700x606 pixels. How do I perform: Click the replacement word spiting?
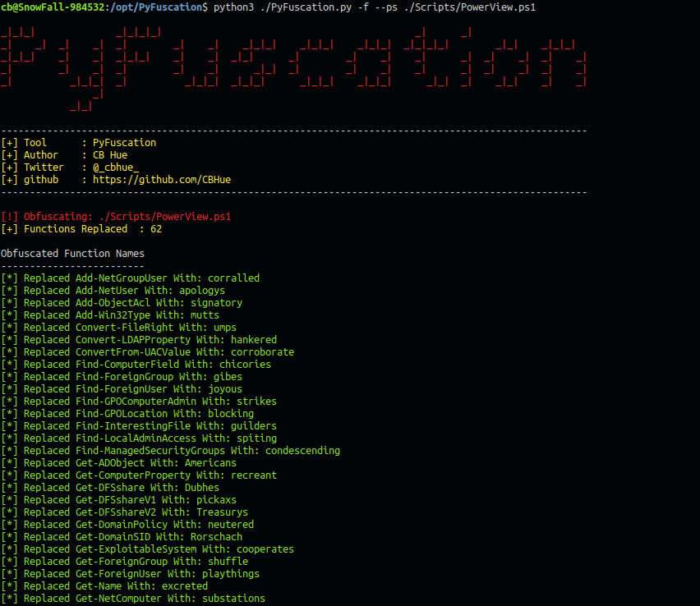[256, 438]
